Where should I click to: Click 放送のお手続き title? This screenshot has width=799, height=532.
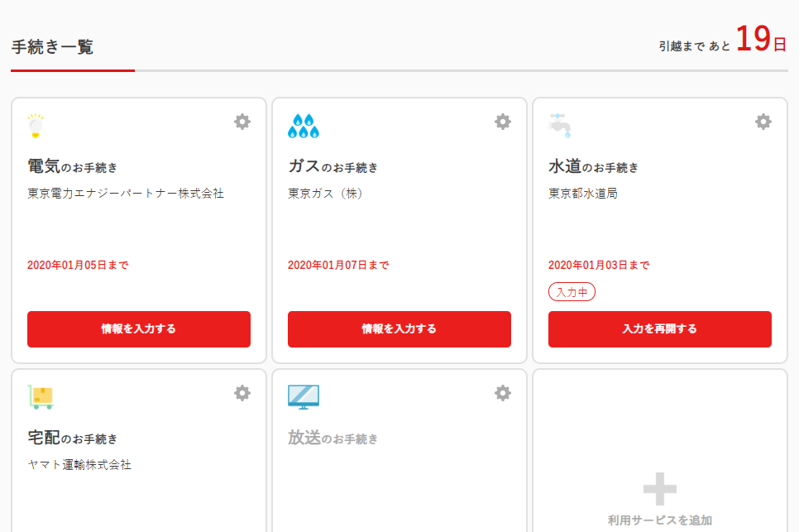[333, 437]
